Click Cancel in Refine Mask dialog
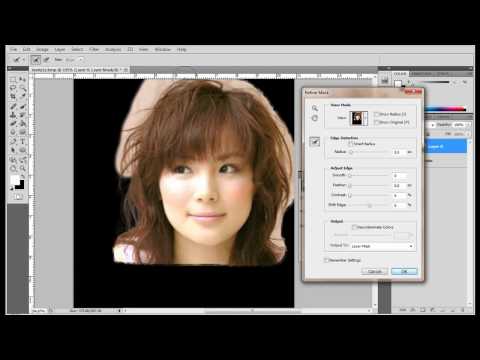Viewport: 480px width, 360px height. click(x=375, y=271)
